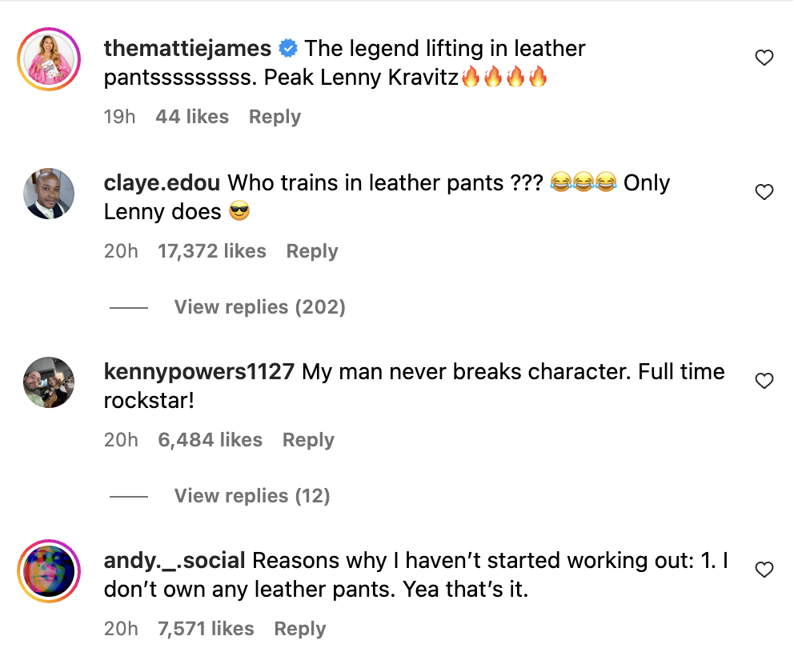
Task: Reply to themattiejames' comment
Action: pyautogui.click(x=275, y=117)
